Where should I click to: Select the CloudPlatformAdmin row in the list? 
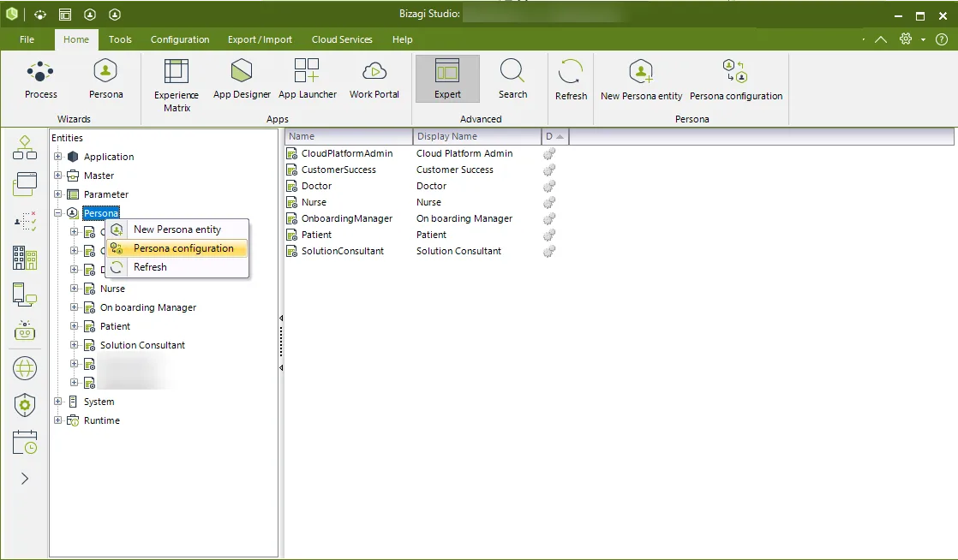[346, 153]
